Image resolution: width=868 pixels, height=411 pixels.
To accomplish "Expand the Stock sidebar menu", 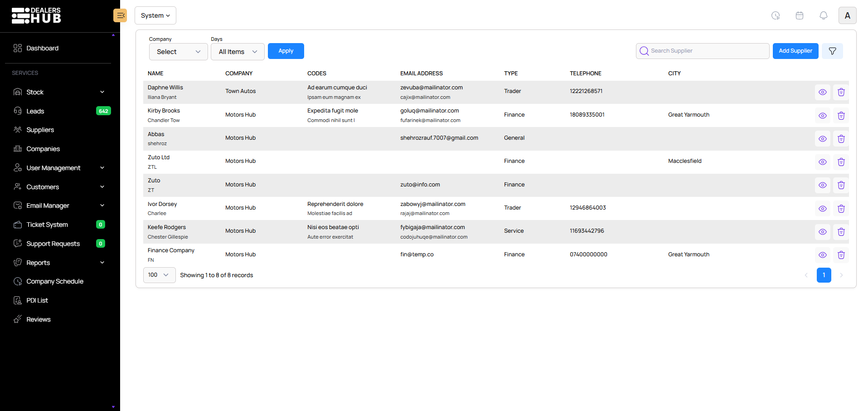I will [x=59, y=92].
